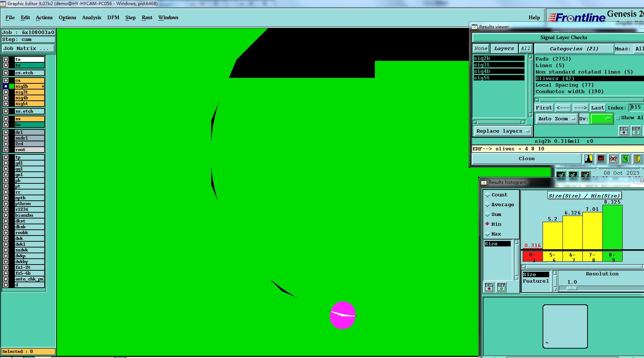Click the DEL icon in Results viewer

coord(624,131)
